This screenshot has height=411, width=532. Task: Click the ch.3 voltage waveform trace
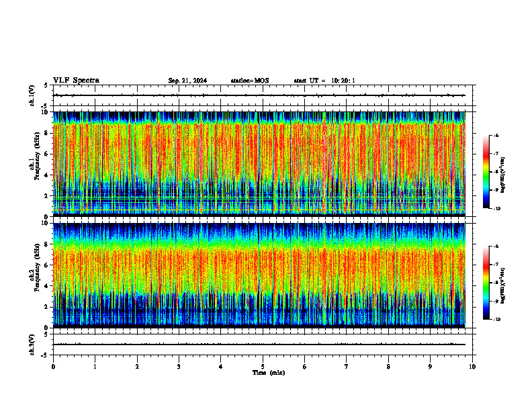[259, 345]
